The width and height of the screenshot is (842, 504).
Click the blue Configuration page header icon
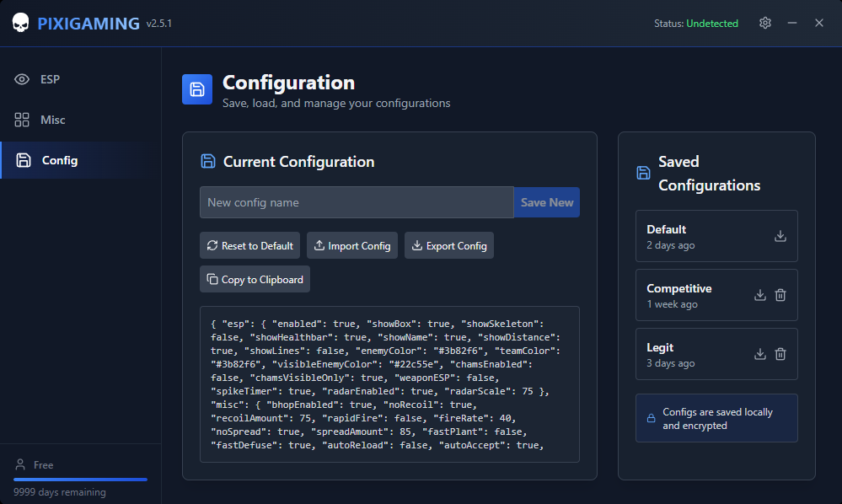[197, 89]
